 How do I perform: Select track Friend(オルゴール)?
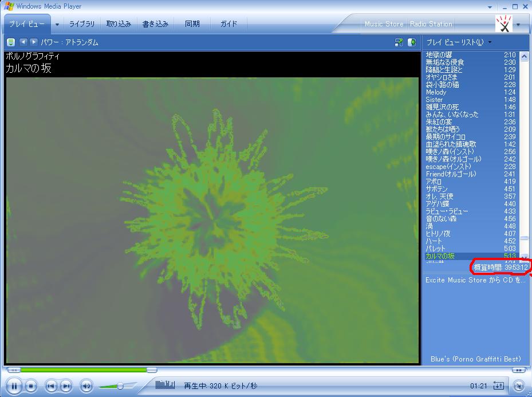point(471,174)
